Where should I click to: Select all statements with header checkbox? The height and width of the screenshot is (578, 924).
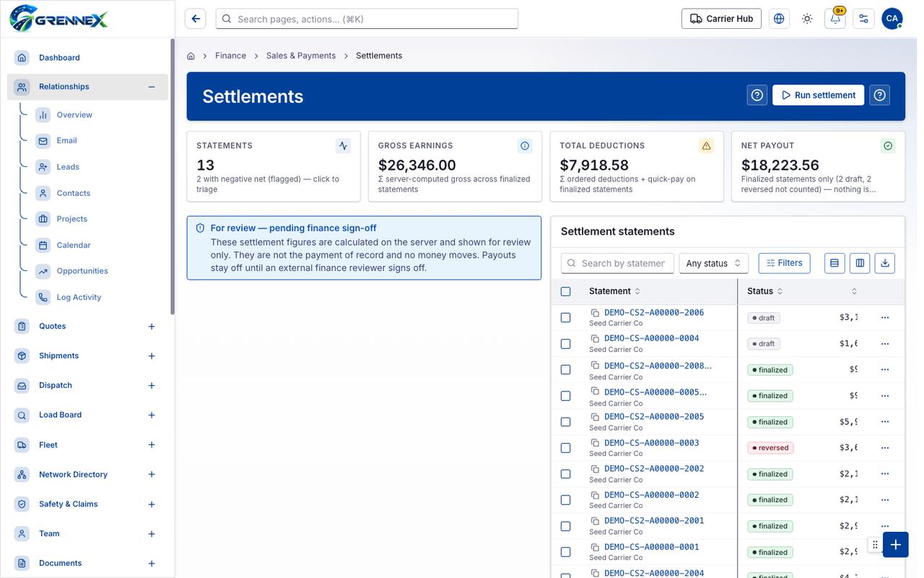(x=565, y=291)
